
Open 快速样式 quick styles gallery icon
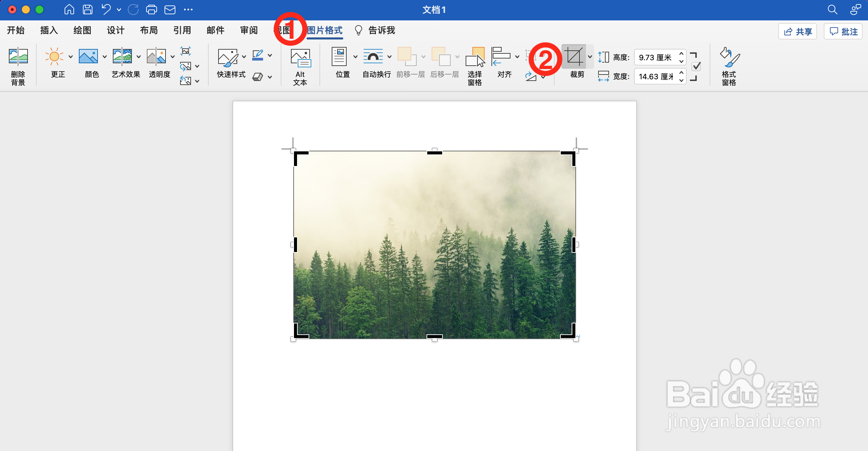pos(228,57)
